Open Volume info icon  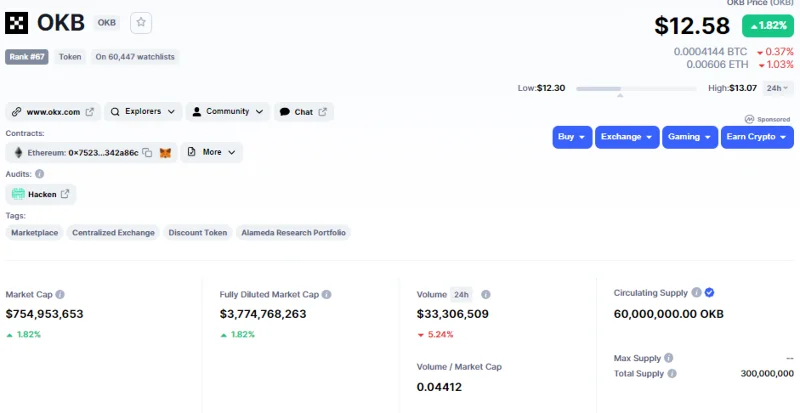486,295
